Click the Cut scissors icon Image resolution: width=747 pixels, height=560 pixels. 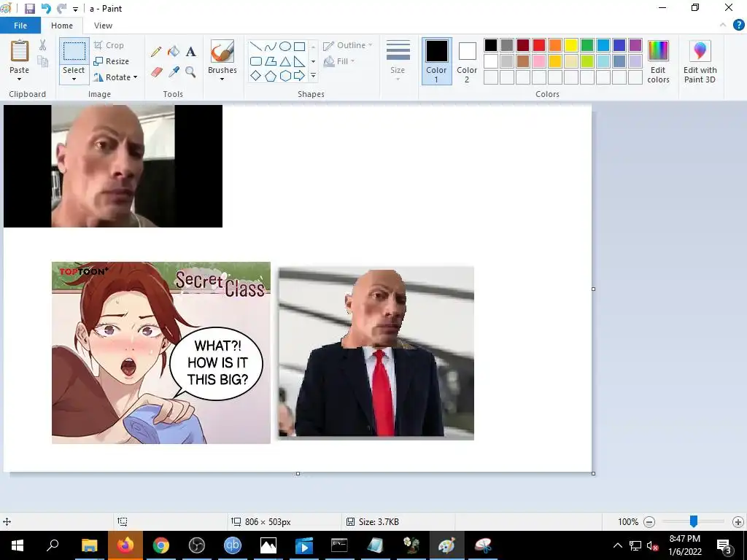pyautogui.click(x=43, y=45)
